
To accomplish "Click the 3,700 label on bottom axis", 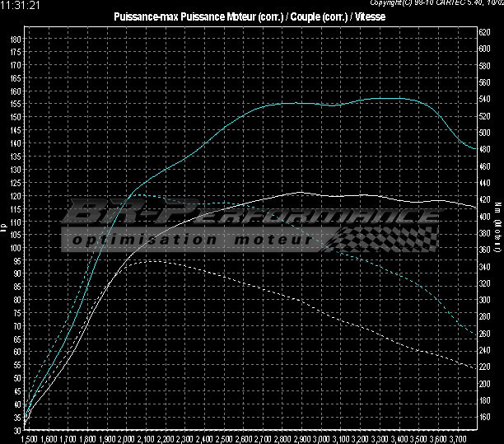I will (455, 439).
